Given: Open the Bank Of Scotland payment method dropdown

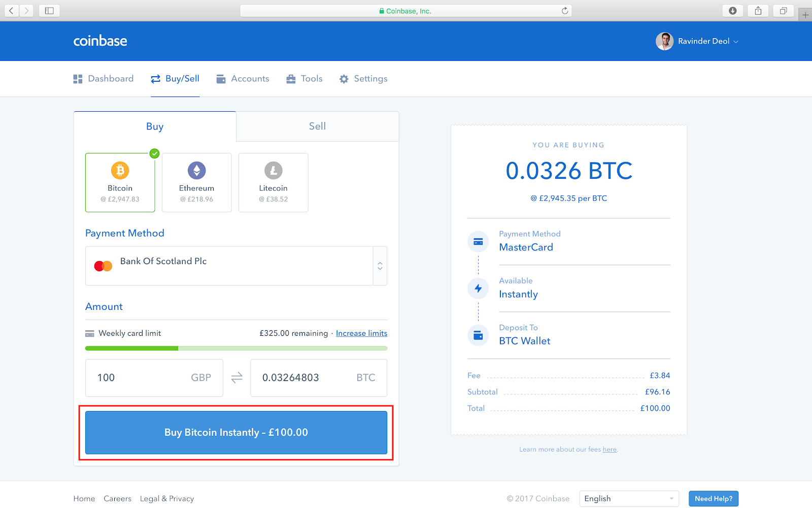Looking at the screenshot, I should [x=236, y=266].
